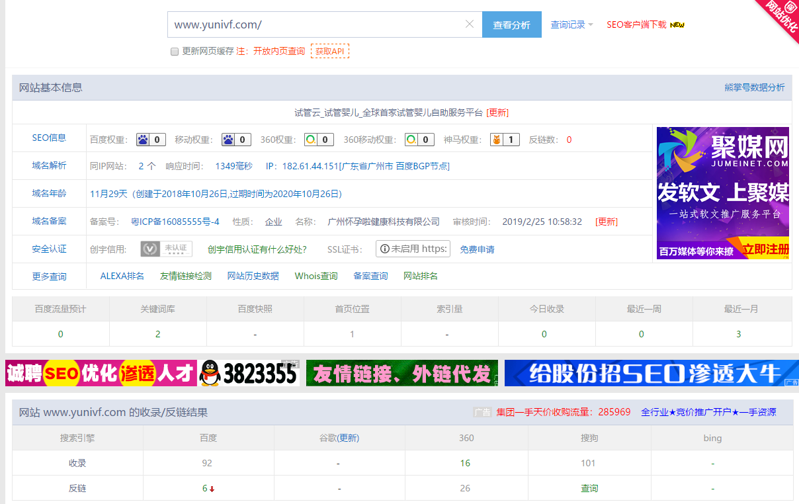This screenshot has width=799, height=504.
Task: Open 熊掌号数据分析 link
Action: click(754, 88)
